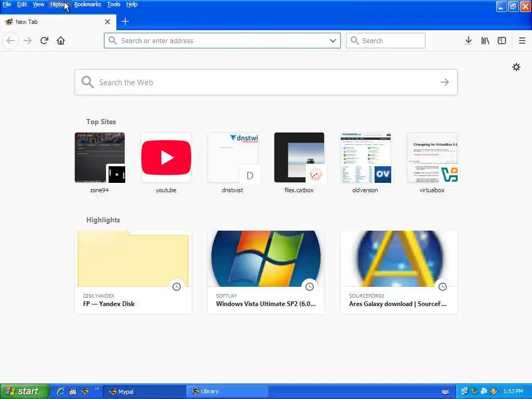Open the downloads arrow icon
Screen dimensions: 532x399
[468, 41]
